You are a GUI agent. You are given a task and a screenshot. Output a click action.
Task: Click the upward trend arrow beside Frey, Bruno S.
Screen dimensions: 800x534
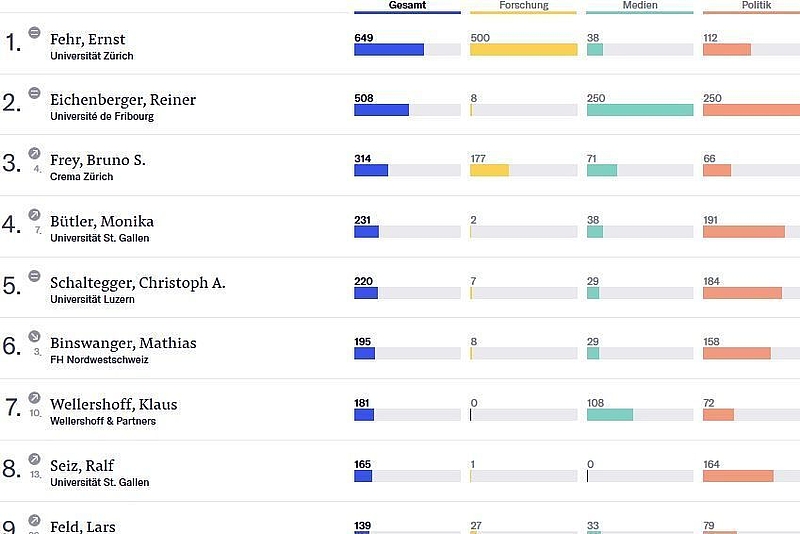point(35,154)
